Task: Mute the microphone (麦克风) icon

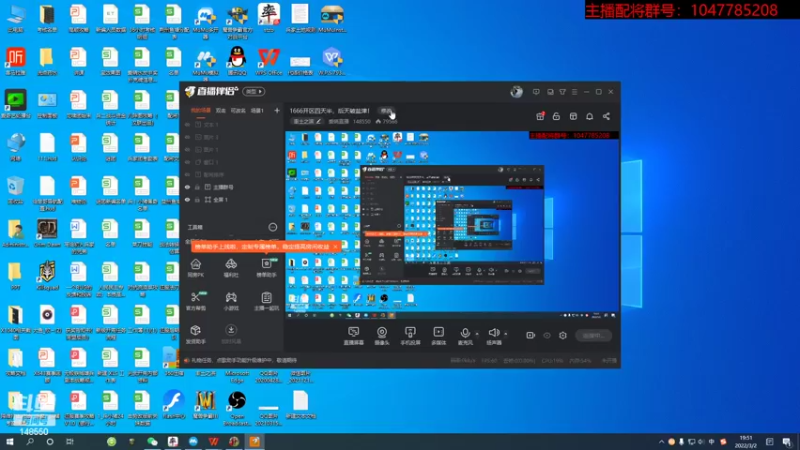Action: coord(465,333)
